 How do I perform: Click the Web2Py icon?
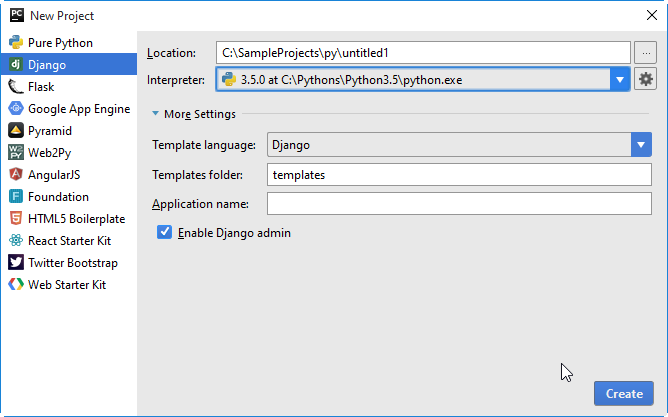(16, 153)
